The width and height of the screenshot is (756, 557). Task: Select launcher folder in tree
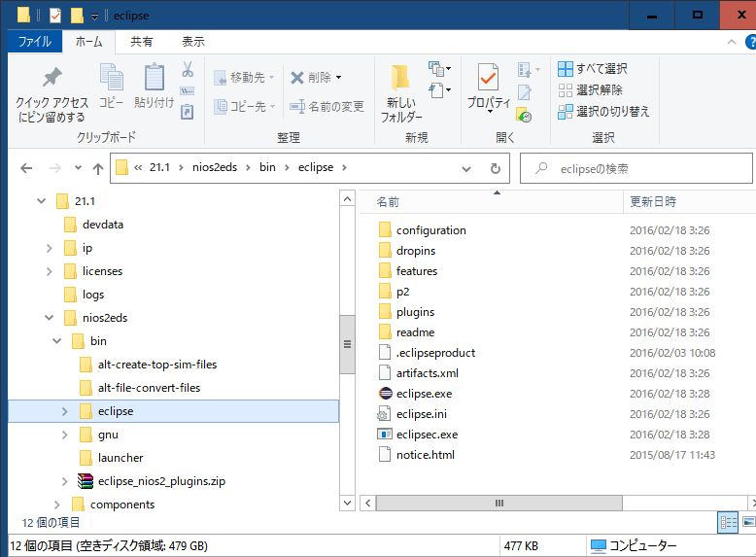tap(112, 458)
